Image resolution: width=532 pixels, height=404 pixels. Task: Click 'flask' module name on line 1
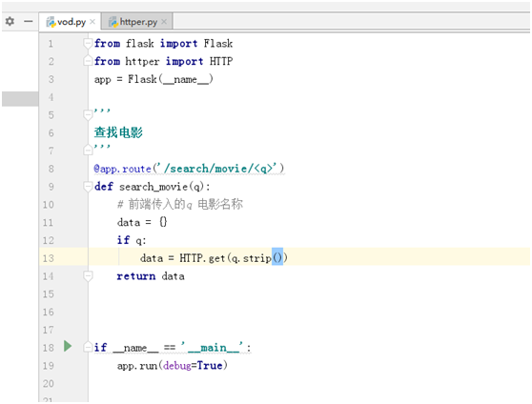[139, 44]
